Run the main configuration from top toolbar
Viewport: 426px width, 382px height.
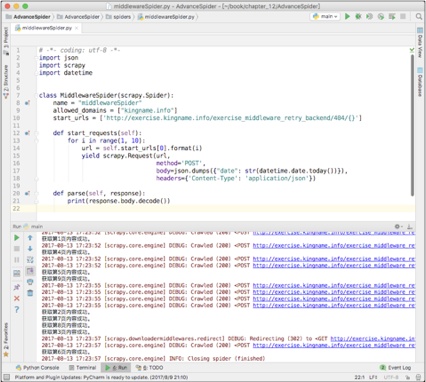[x=347, y=16]
